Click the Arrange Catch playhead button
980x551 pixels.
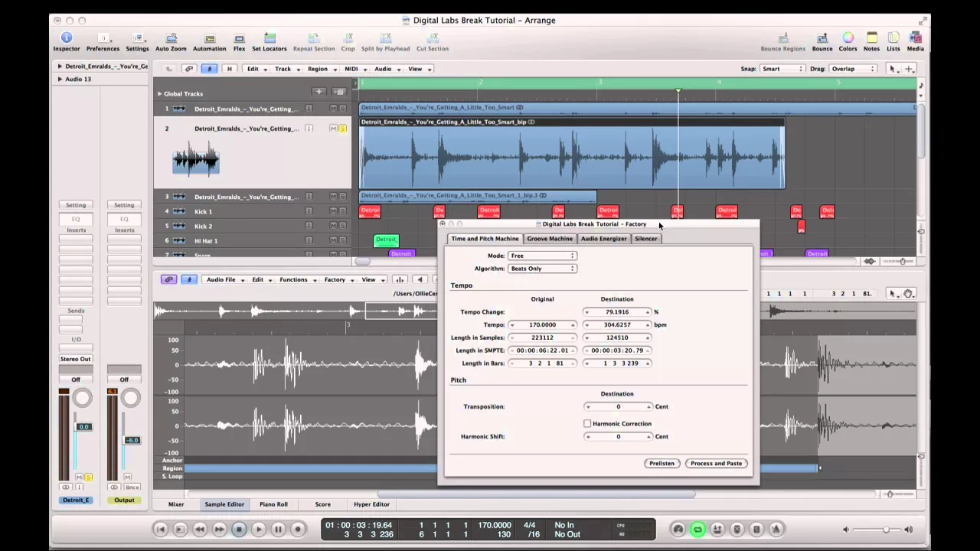click(x=209, y=69)
